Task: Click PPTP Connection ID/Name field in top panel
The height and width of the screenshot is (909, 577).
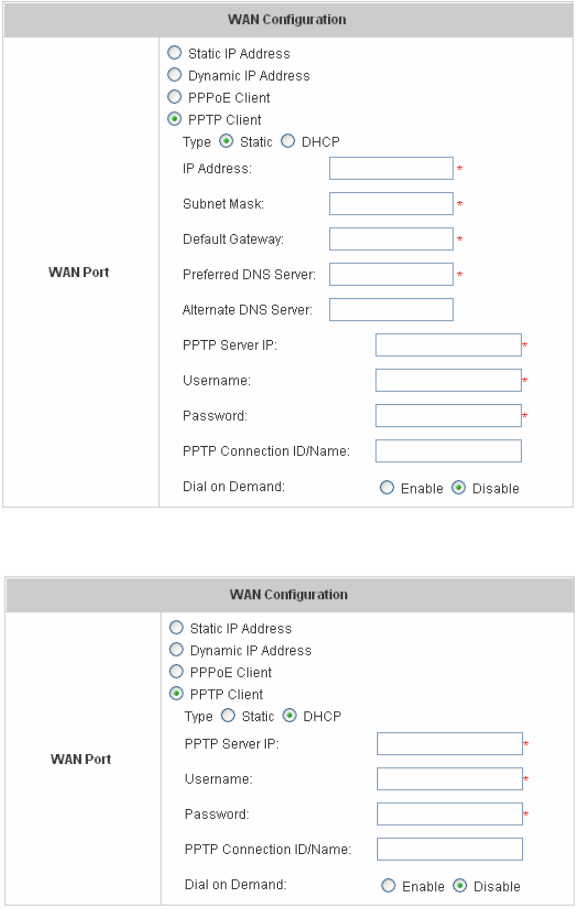Action: 449,451
